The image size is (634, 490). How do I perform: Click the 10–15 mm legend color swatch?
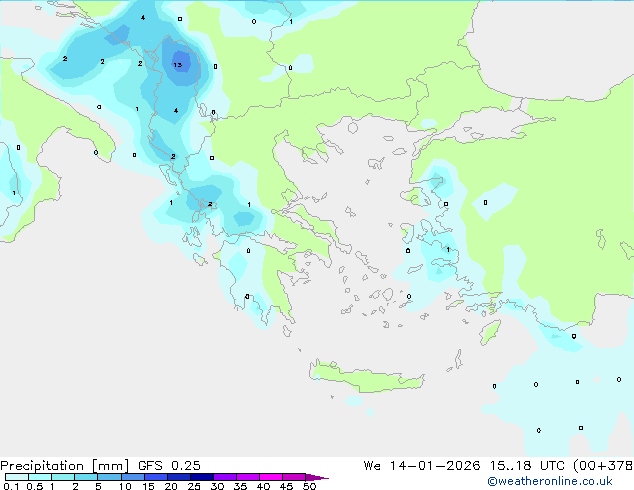click(x=133, y=477)
